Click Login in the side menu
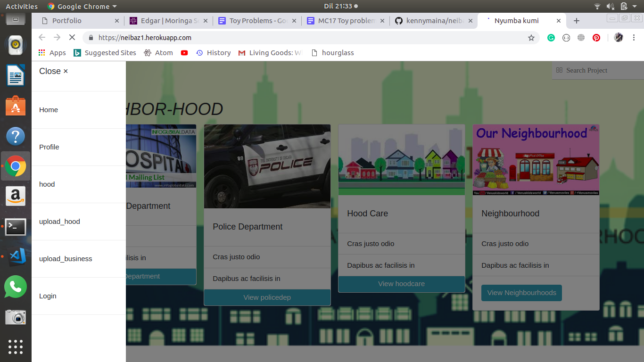Screen dimensions: 644x362 point(48,296)
